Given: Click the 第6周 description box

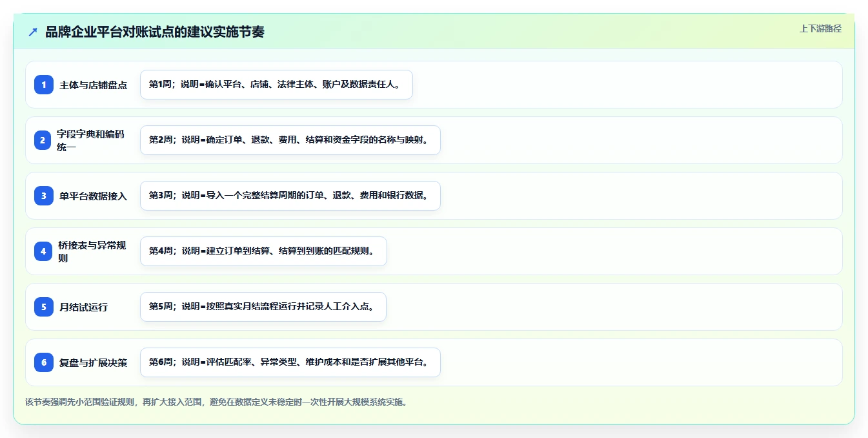Looking at the screenshot, I should (290, 362).
